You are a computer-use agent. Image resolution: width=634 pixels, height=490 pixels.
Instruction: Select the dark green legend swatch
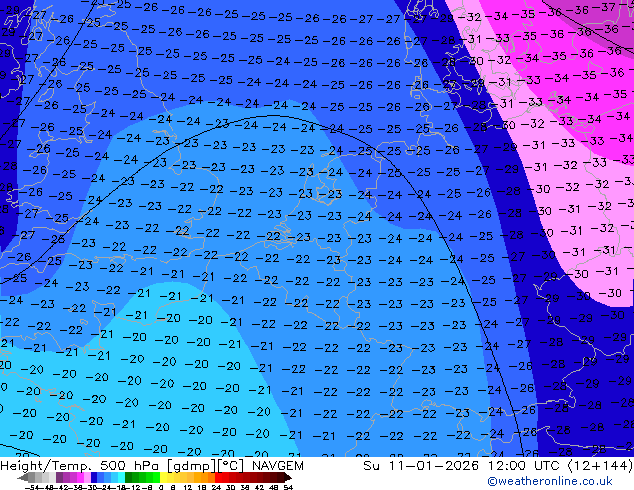click(129, 477)
